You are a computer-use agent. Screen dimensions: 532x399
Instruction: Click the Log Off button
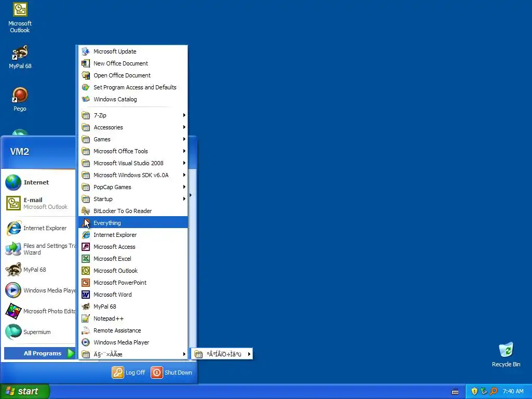pyautogui.click(x=129, y=373)
